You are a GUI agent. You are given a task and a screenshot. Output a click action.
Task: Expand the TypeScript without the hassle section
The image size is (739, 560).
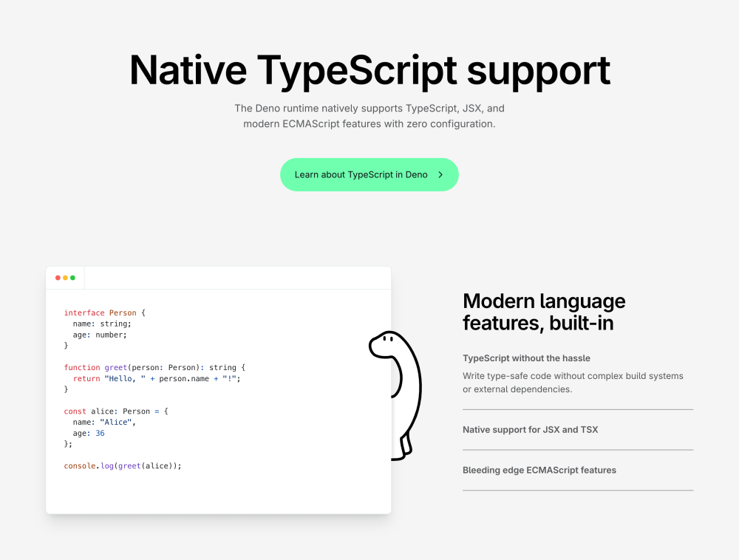click(x=526, y=358)
